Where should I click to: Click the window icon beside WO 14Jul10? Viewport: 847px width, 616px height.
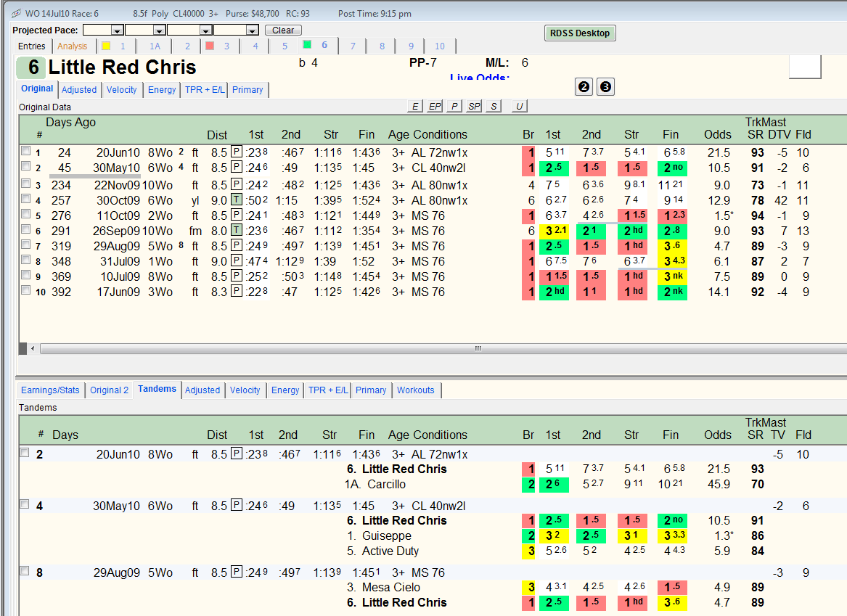click(x=16, y=14)
